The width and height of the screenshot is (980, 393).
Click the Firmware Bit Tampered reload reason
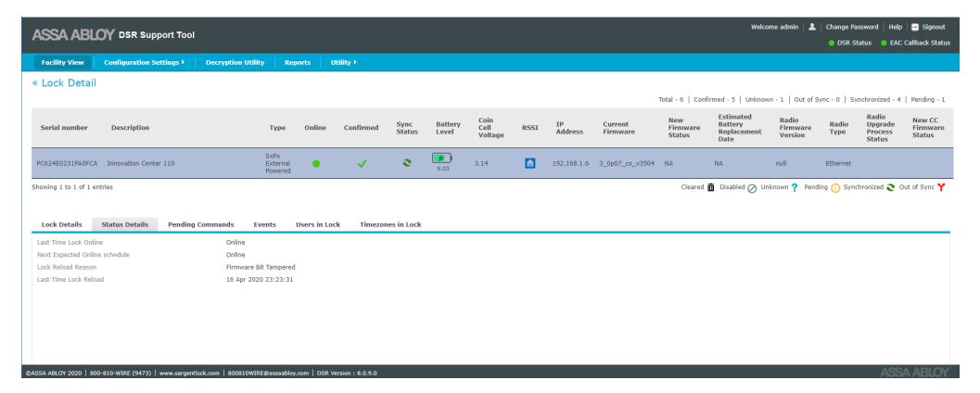pos(261,268)
